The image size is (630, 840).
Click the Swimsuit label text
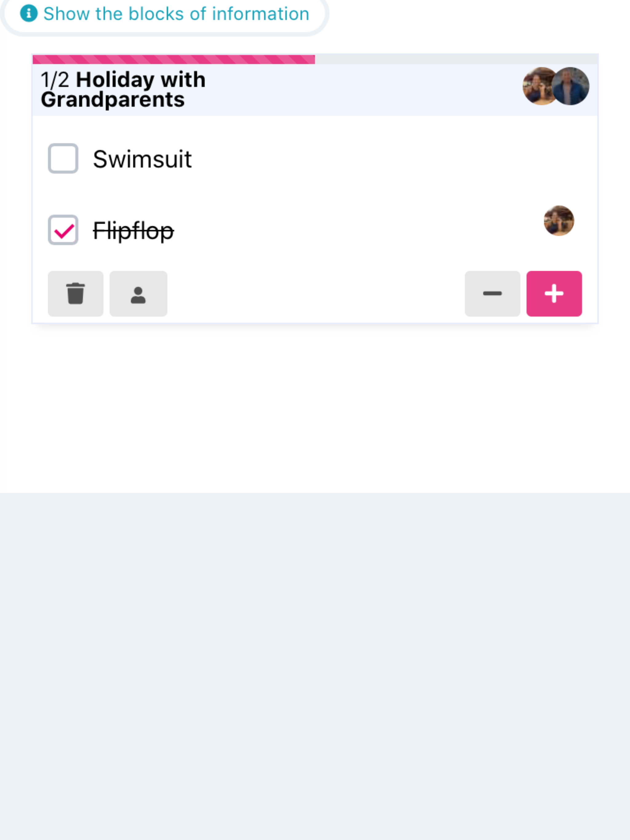[x=142, y=159]
